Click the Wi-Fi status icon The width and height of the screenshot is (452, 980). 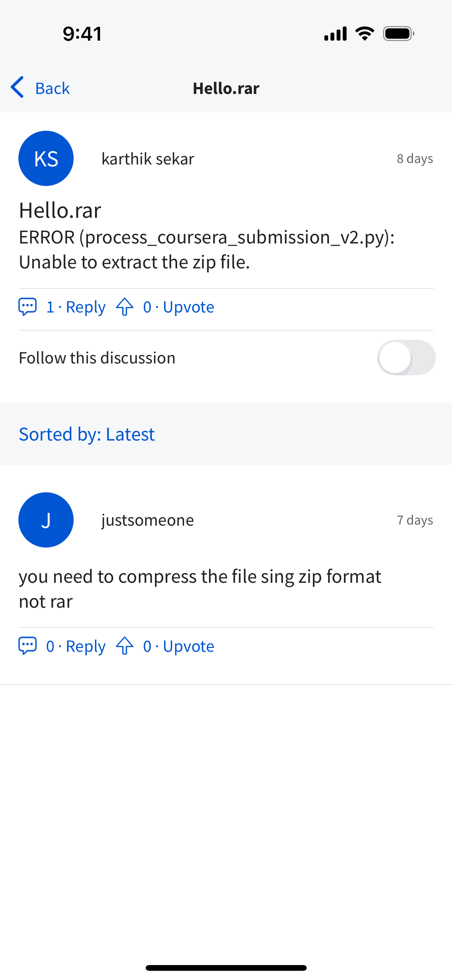click(364, 33)
